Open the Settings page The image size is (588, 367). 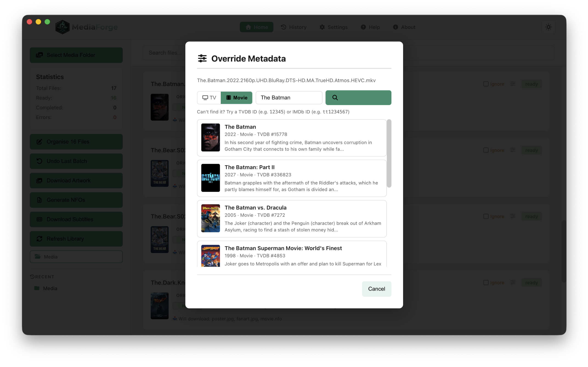333,27
